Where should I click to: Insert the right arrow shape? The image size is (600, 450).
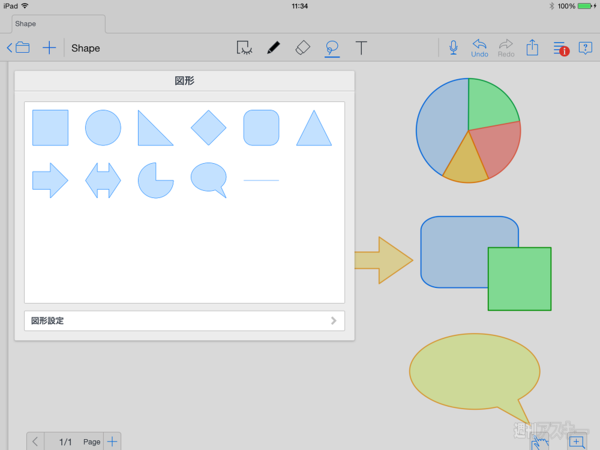click(x=50, y=180)
